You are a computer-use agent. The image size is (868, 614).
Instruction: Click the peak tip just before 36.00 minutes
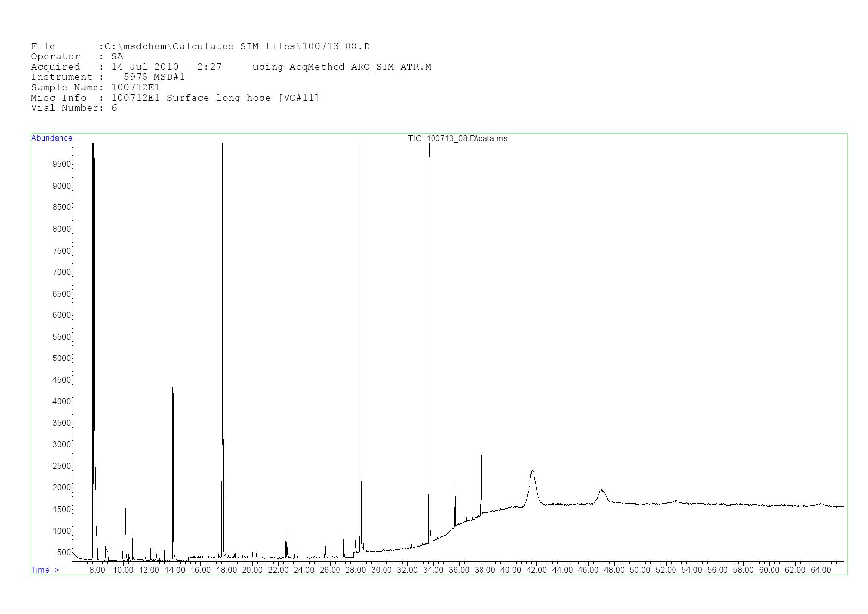455,481
